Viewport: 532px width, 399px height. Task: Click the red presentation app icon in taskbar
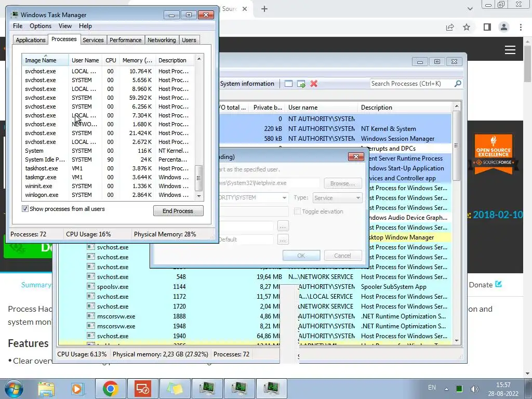142,389
